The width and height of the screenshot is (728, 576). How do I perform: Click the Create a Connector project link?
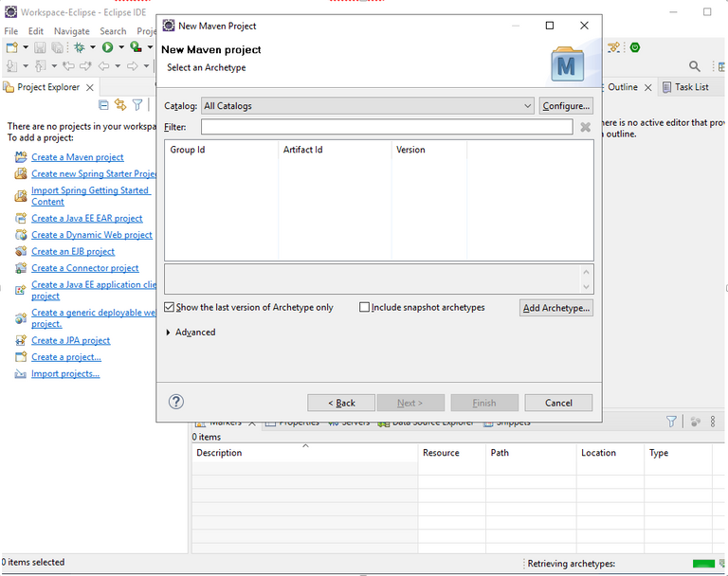[x=85, y=268]
